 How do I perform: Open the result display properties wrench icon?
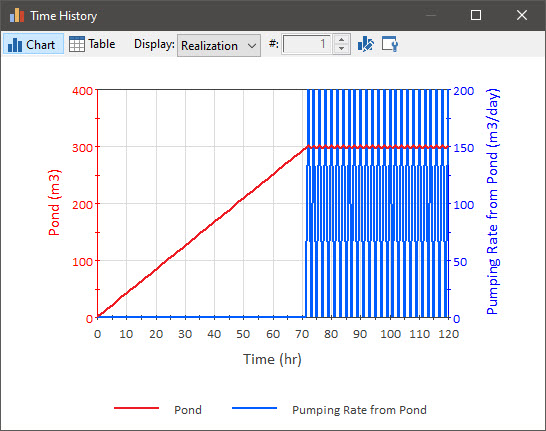pos(390,44)
